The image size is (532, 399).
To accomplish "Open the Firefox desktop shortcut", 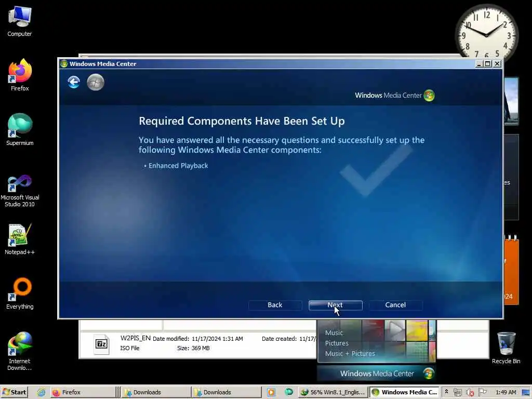I will click(20, 75).
